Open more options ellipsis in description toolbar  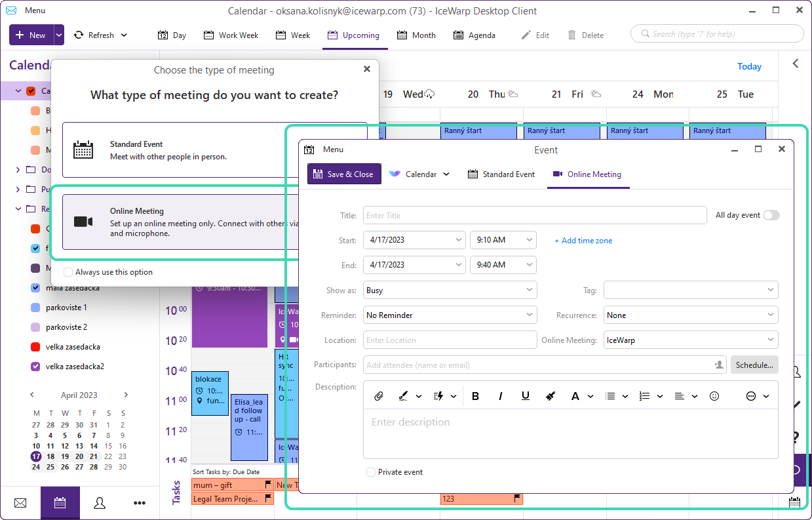tap(751, 396)
